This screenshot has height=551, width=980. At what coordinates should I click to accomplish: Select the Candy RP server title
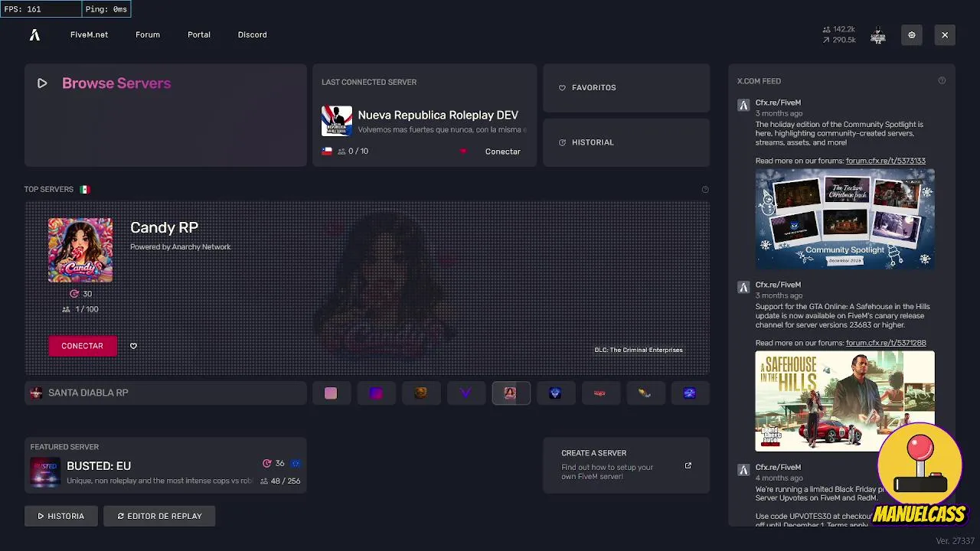coord(164,227)
